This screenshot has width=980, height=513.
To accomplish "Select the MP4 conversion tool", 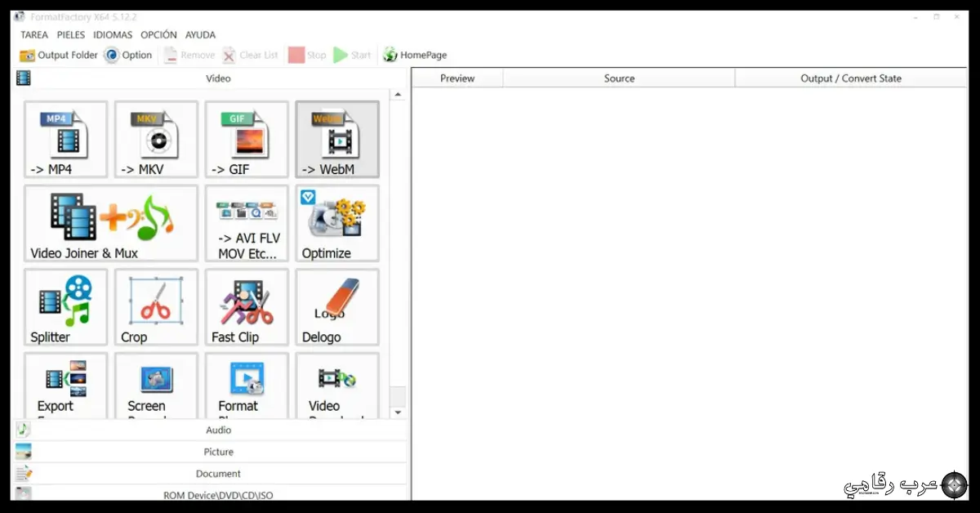I will (x=65, y=139).
